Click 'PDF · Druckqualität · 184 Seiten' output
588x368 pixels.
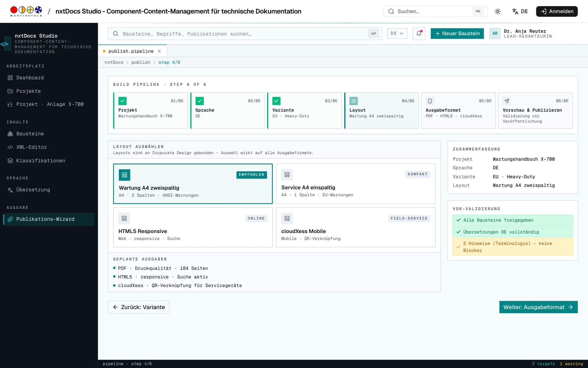[160, 268]
